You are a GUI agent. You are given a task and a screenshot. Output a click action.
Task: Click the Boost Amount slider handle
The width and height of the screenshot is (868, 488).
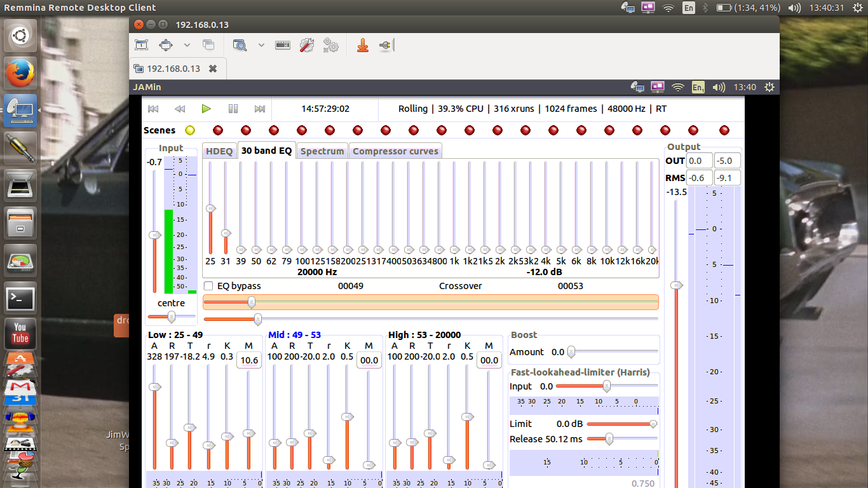click(571, 351)
